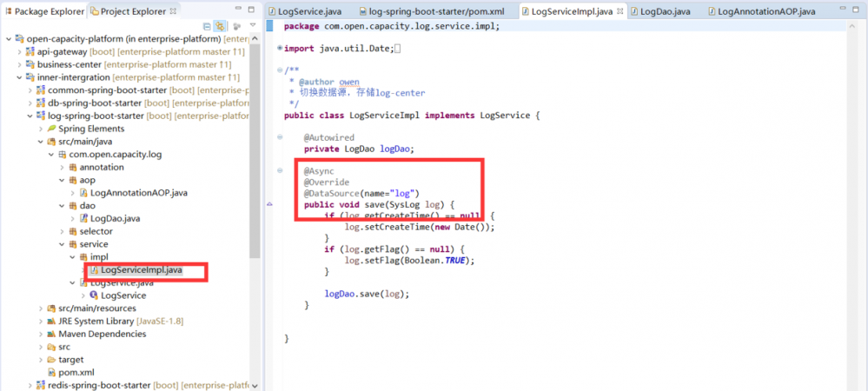Minimize the editor area
This screenshot has height=391, width=868.
tap(843, 10)
